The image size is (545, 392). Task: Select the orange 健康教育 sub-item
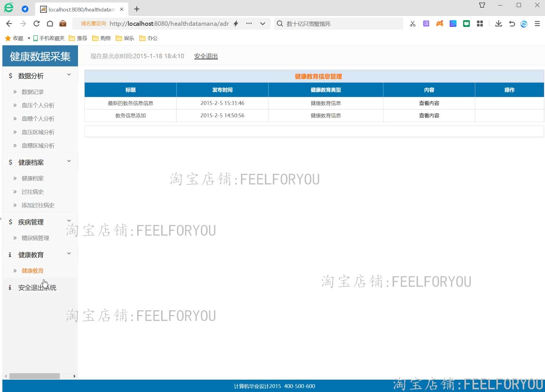coord(33,271)
